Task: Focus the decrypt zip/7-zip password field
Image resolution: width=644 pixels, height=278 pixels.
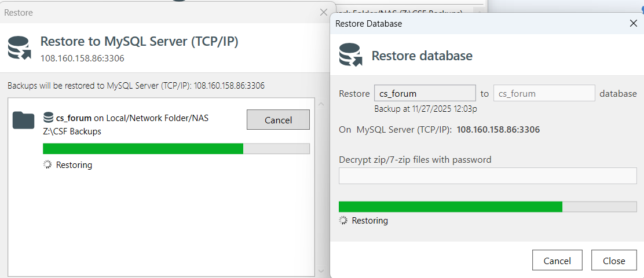Action: coord(487,175)
